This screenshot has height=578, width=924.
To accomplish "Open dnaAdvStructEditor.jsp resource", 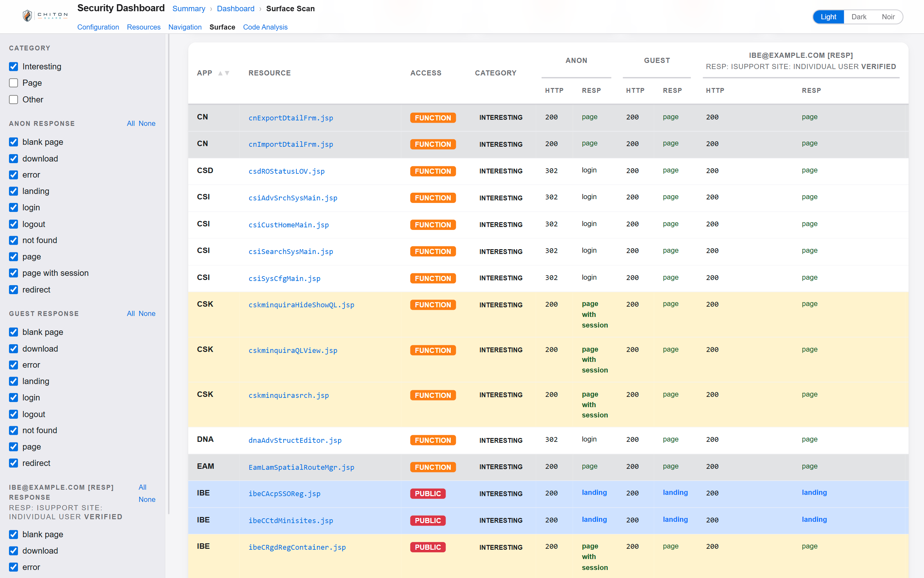I will tap(295, 440).
